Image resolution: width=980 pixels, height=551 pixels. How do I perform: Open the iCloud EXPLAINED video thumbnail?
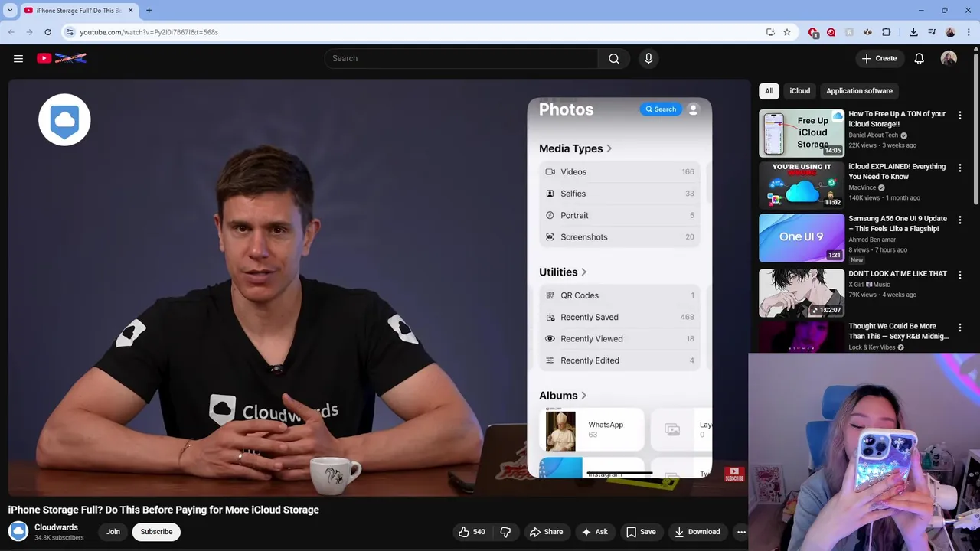[801, 185]
